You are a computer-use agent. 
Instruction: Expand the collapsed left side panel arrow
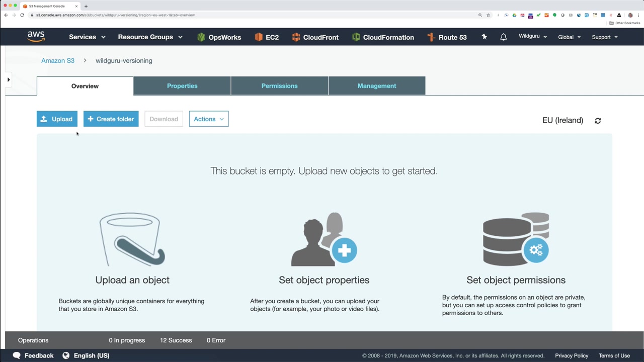pyautogui.click(x=9, y=79)
